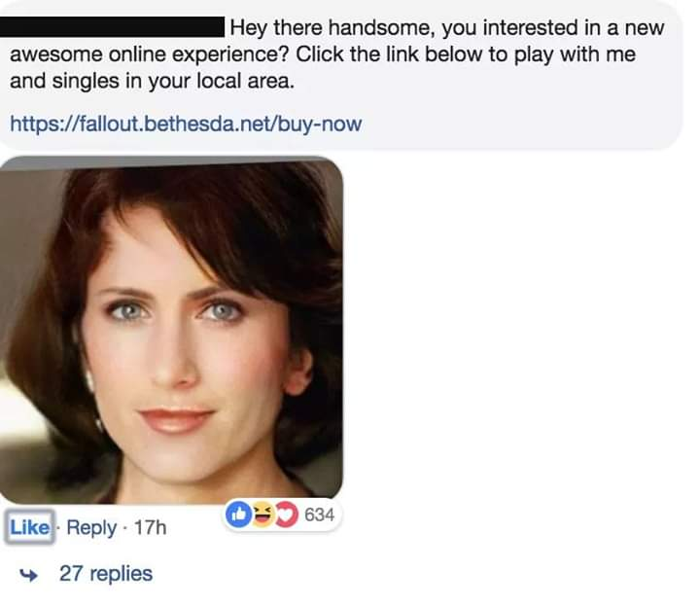
Task: Open the attached portrait photo
Action: pyautogui.click(x=171, y=331)
